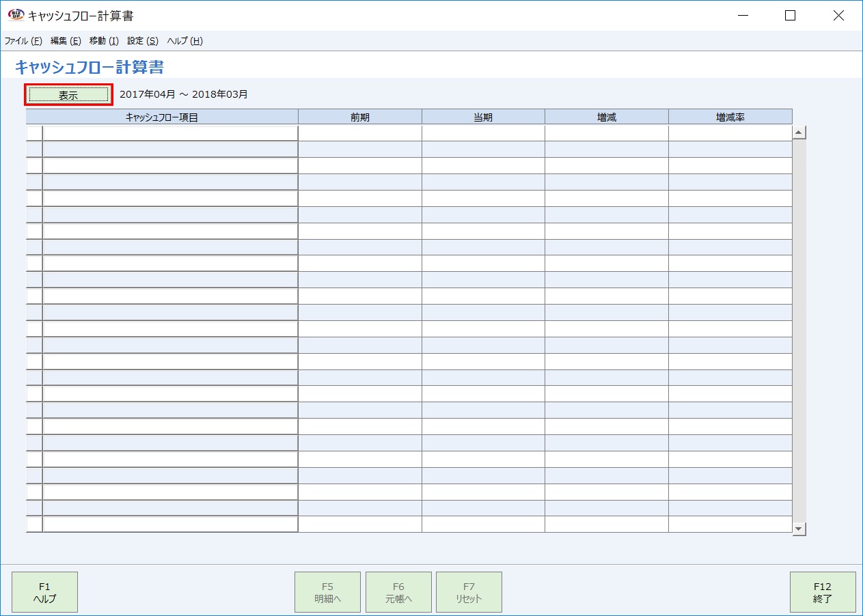Viewport: 863px width, 616px height.
Task: Open the 設定 (S) menu
Action: tap(143, 41)
